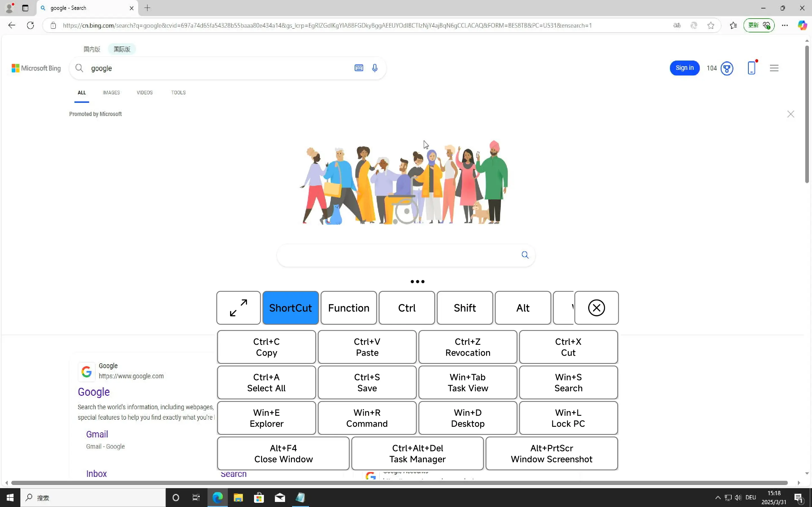This screenshot has height=507, width=812.
Task: Close the shortcut panel with circled X
Action: tap(596, 308)
